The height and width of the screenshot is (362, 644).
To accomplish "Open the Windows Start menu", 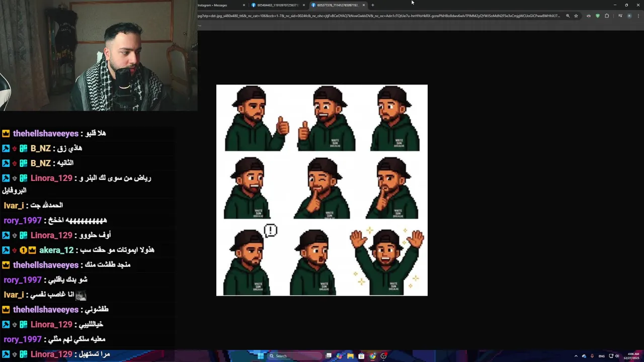I will click(x=261, y=356).
